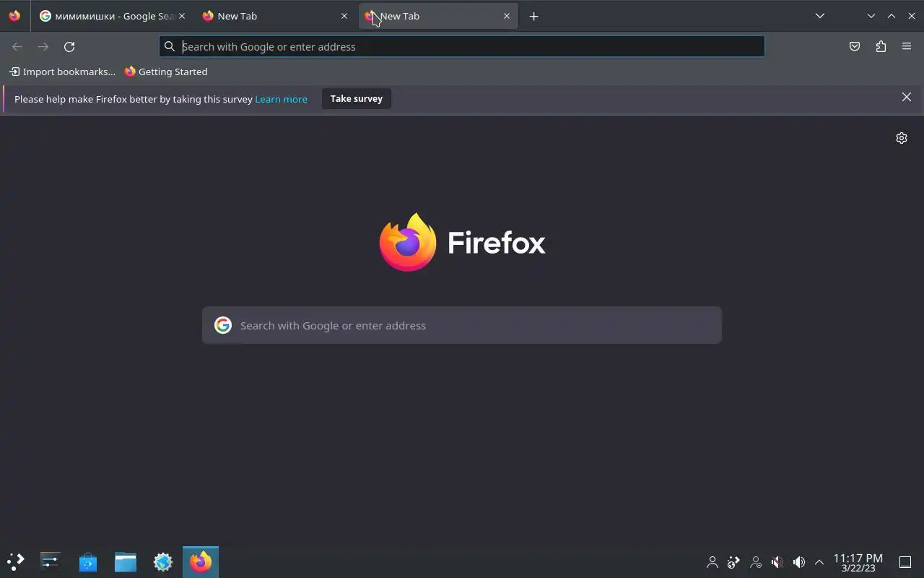
Task: Open new tab personalize gear icon
Action: (902, 138)
